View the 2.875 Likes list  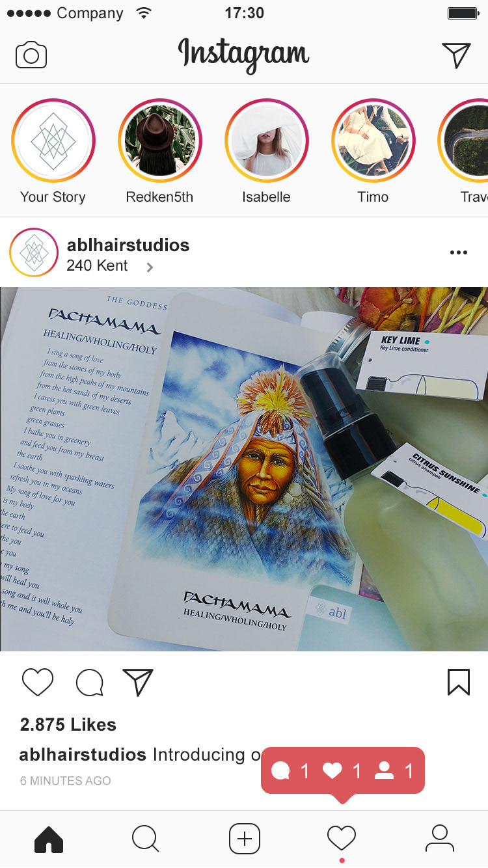pyautogui.click(x=68, y=725)
